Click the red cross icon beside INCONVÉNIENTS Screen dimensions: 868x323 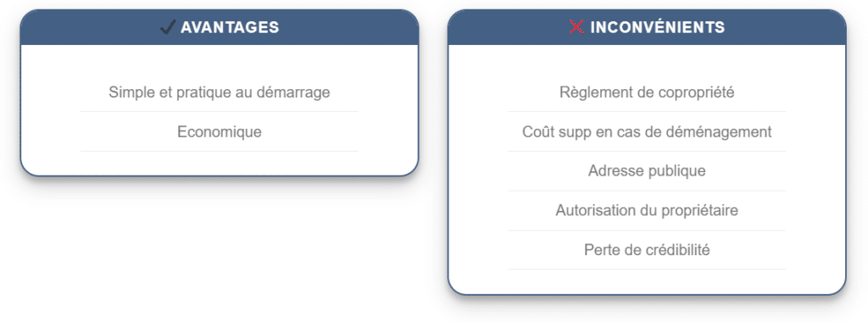tap(576, 27)
